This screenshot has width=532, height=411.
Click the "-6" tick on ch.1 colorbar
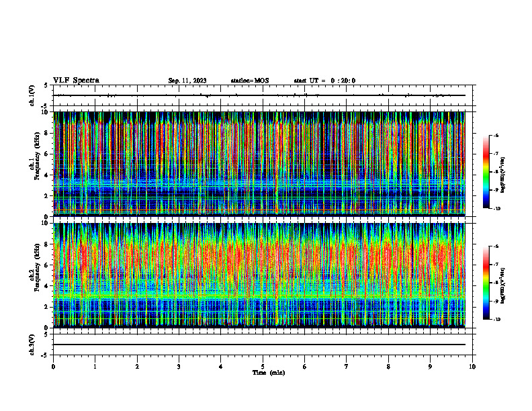coord(496,135)
